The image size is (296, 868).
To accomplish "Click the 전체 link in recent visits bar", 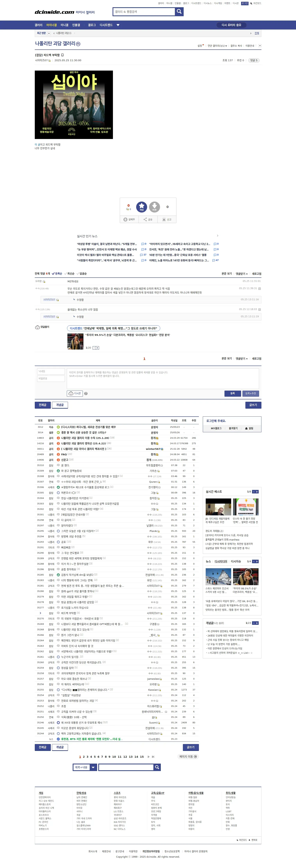I will tap(257, 33).
